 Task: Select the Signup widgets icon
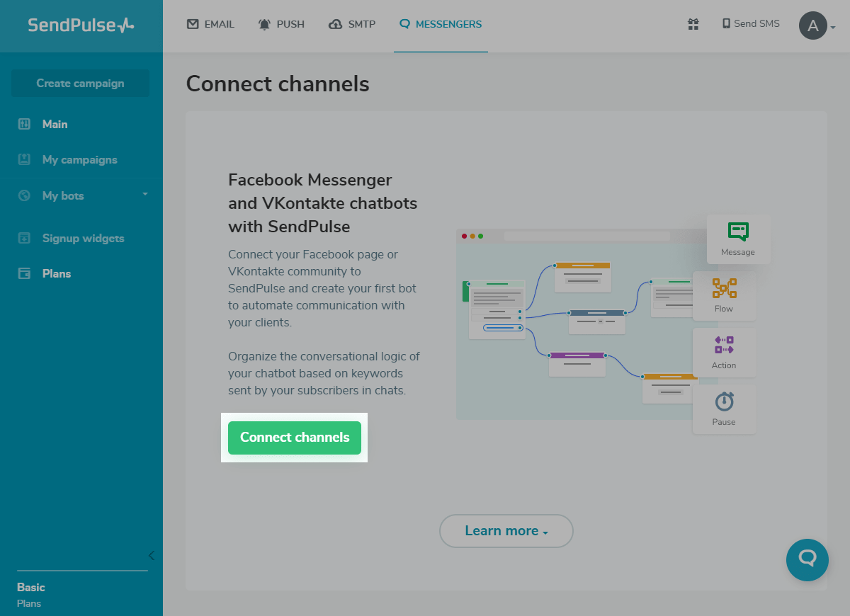24,238
